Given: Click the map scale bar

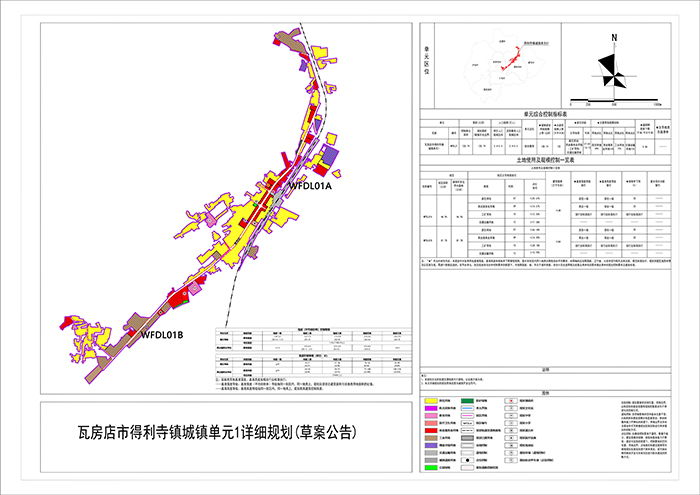Looking at the screenshot, I should tap(612, 98).
